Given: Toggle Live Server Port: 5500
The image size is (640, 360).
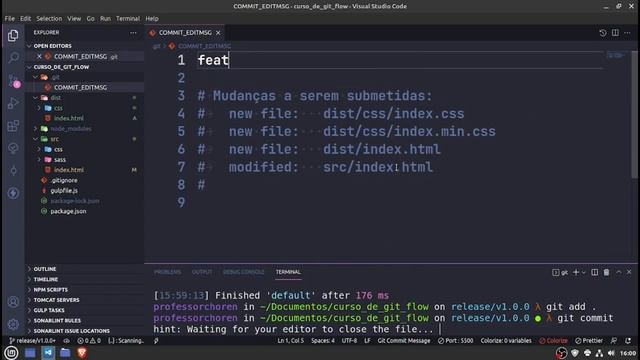Looking at the screenshot, I should [456, 340].
